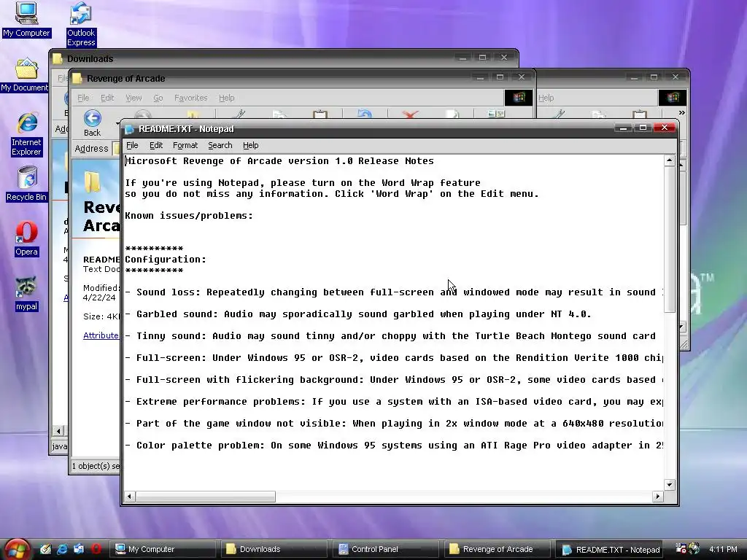This screenshot has width=747, height=560.
Task: Open the File menu in Notepad
Action: [x=132, y=145]
